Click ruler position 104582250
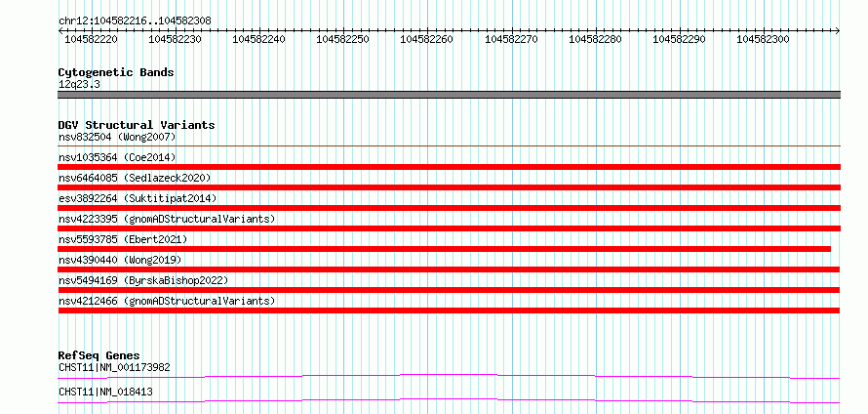 (x=342, y=39)
